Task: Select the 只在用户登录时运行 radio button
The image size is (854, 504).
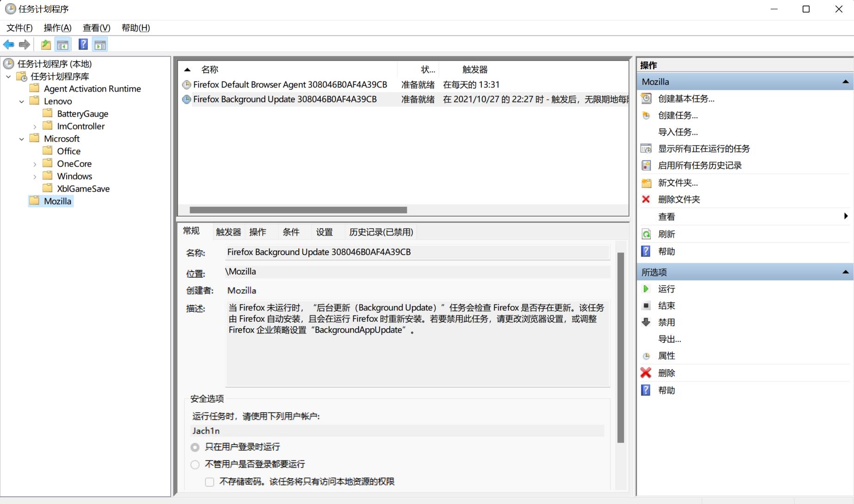Action: pos(195,447)
